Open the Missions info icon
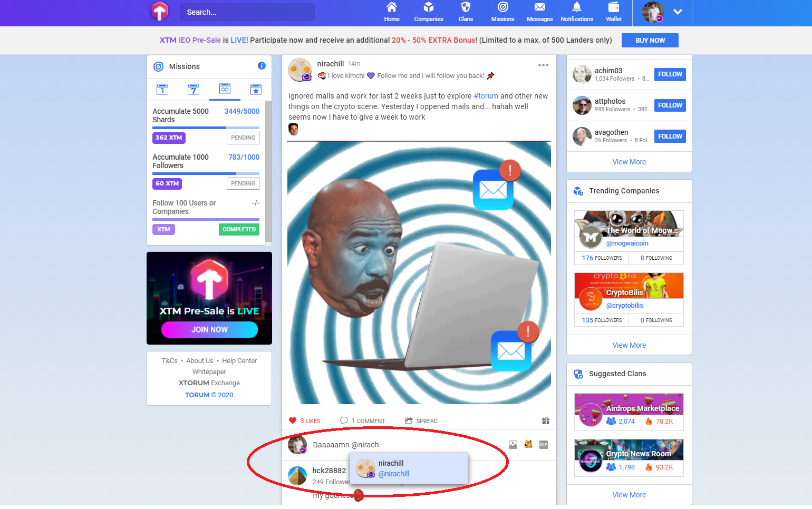This screenshot has width=812, height=509. 262,65
